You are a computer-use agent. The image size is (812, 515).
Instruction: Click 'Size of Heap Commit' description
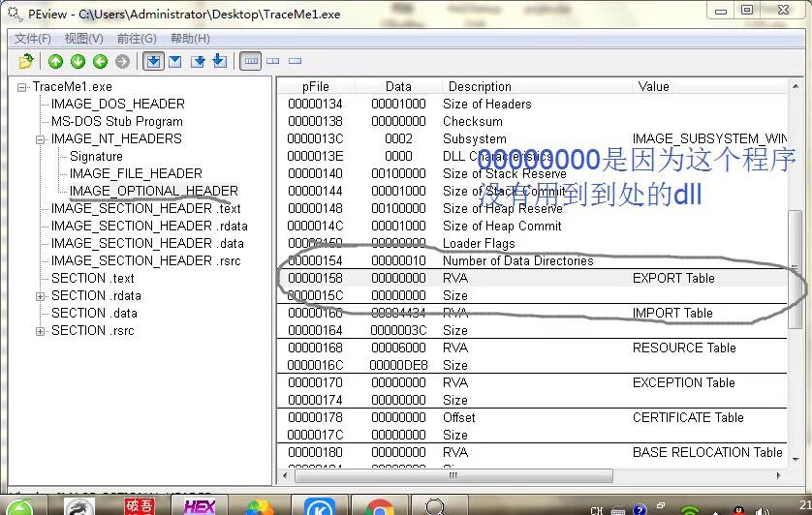[502, 227]
